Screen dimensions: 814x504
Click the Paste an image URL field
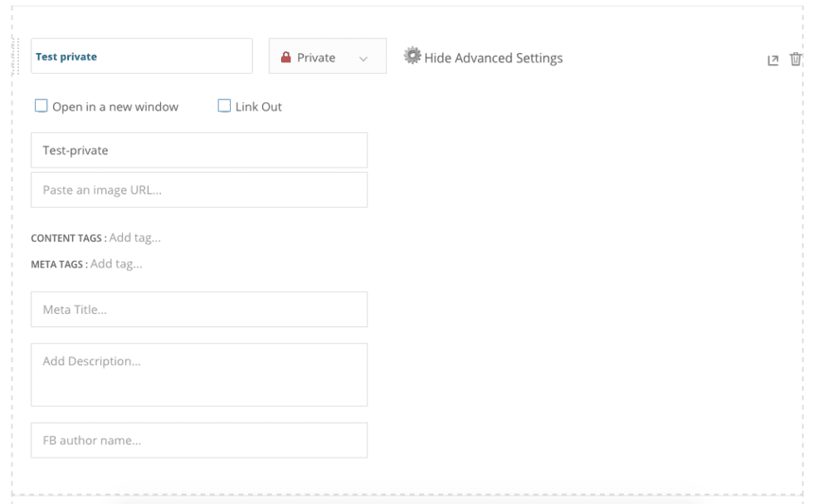pos(199,190)
